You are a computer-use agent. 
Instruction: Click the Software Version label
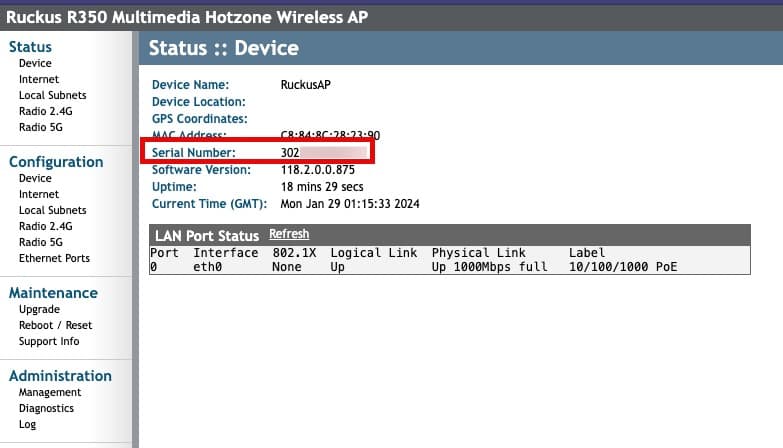pyautogui.click(x=201, y=170)
